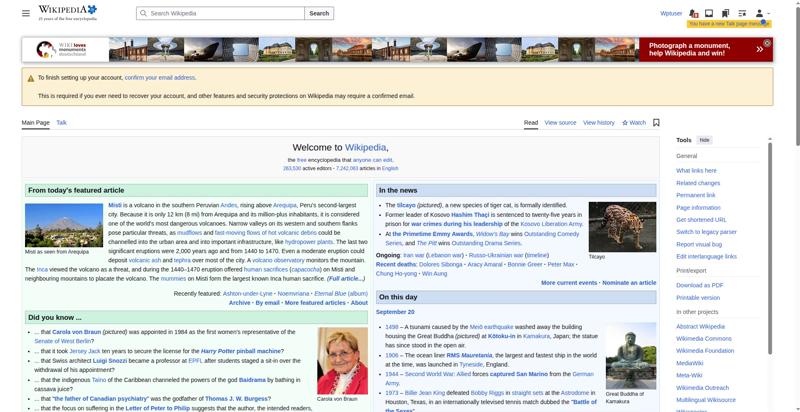Open the MediaWiki project link
800x412 pixels.
point(689,363)
